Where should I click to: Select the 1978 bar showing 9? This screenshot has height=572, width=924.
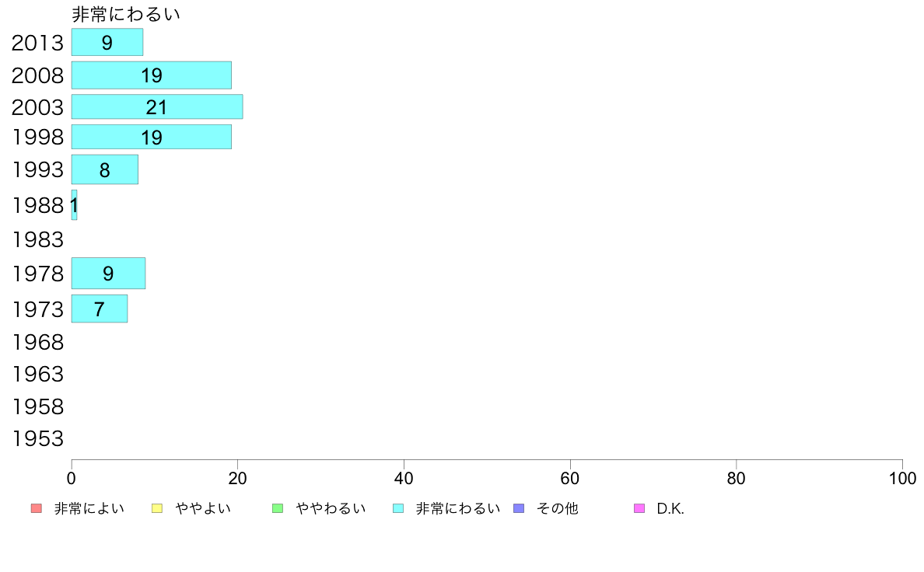tap(108, 274)
